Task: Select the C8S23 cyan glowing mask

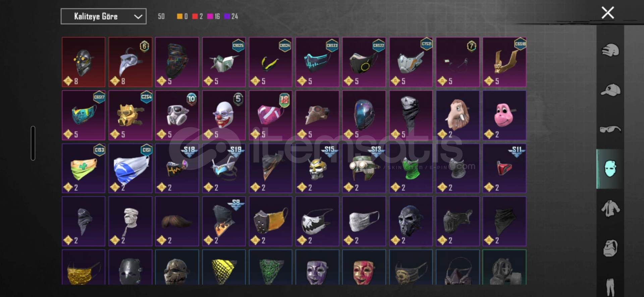Action: tap(317, 62)
